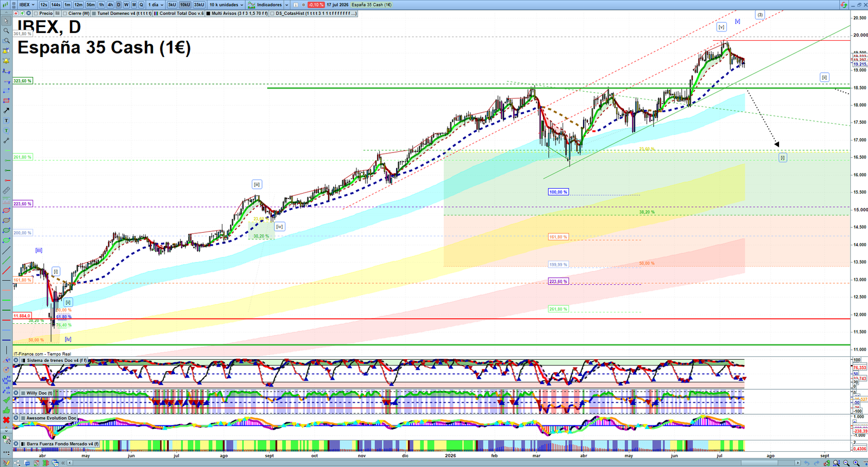Select the zoom area selection tool
868x467 pixels.
[x=6, y=41]
